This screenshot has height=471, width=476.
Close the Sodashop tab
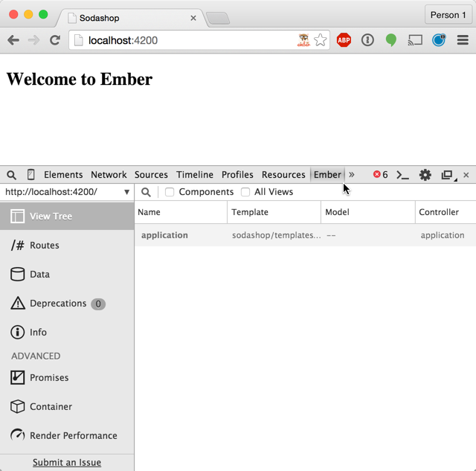(x=193, y=18)
